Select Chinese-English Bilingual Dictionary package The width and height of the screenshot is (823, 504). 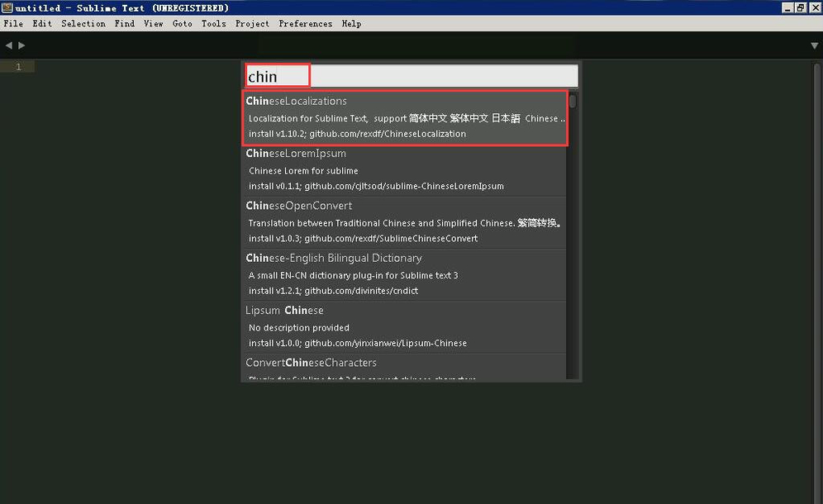[405, 275]
